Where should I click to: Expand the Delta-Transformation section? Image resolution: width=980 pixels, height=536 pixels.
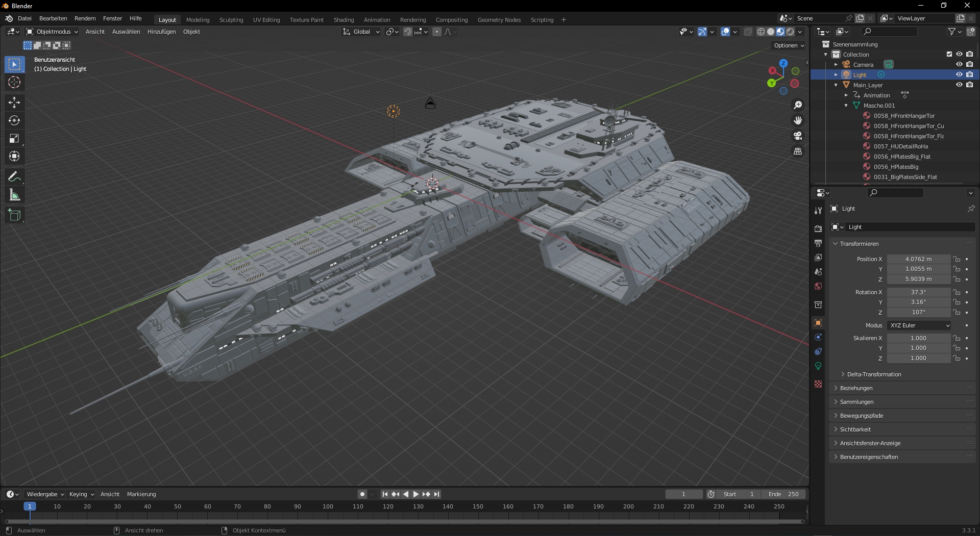pos(874,374)
